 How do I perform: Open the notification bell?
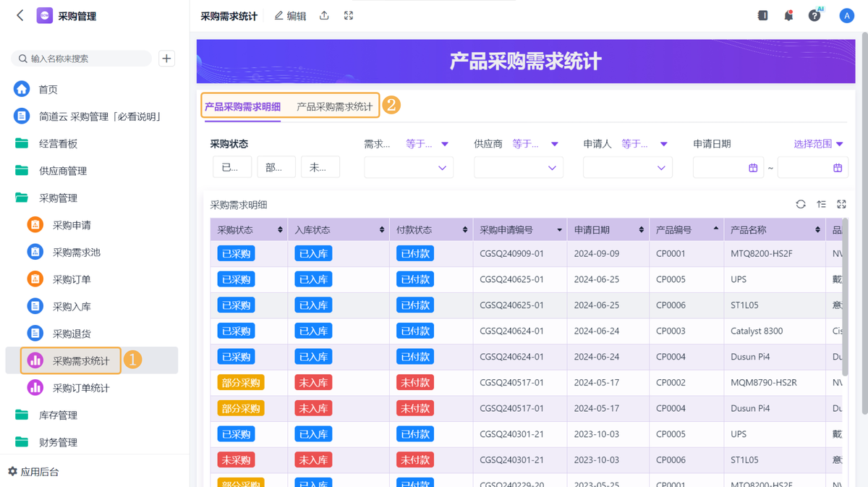[x=788, y=16]
